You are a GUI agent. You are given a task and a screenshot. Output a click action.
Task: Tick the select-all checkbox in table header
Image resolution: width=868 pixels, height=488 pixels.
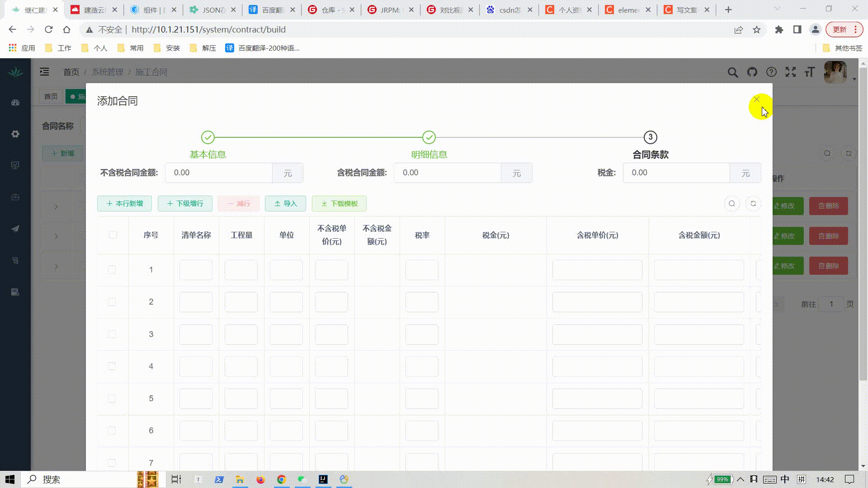113,235
